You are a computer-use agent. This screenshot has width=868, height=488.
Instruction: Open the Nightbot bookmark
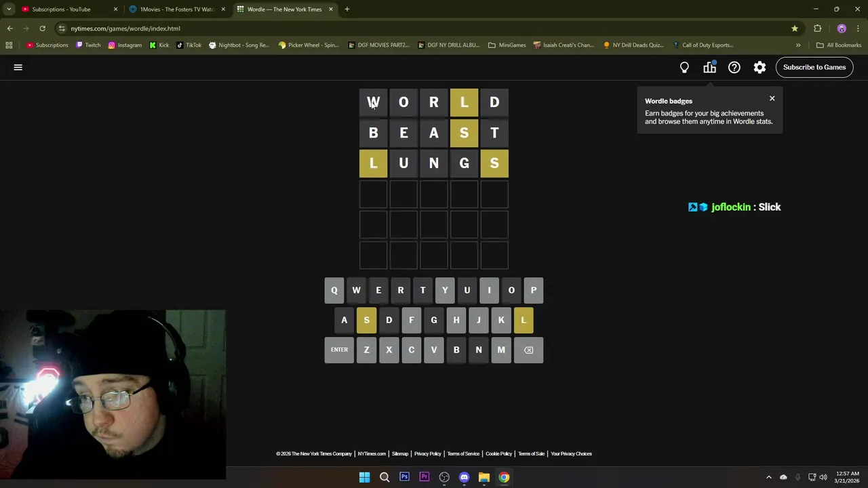tap(239, 45)
